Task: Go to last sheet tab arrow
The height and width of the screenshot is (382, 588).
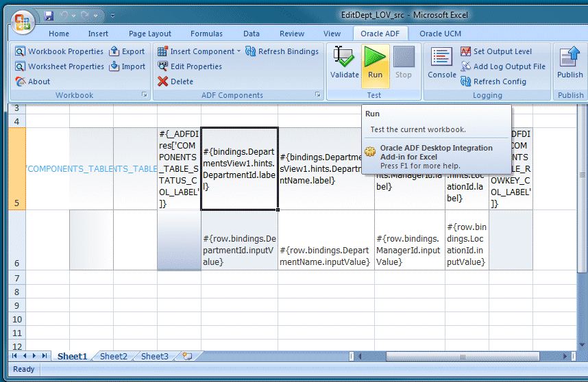Action: pos(45,356)
